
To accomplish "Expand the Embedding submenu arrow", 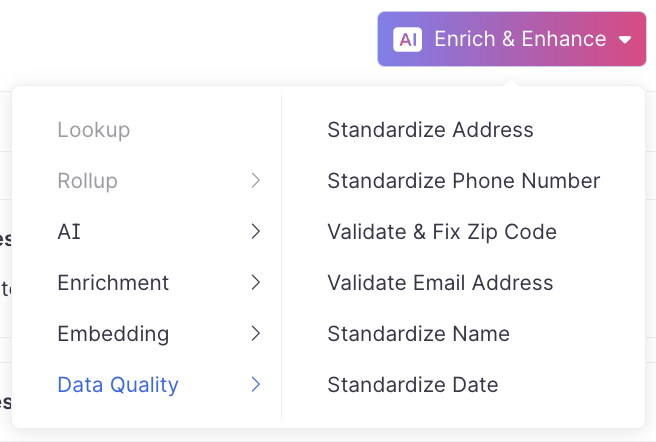I will (256, 334).
